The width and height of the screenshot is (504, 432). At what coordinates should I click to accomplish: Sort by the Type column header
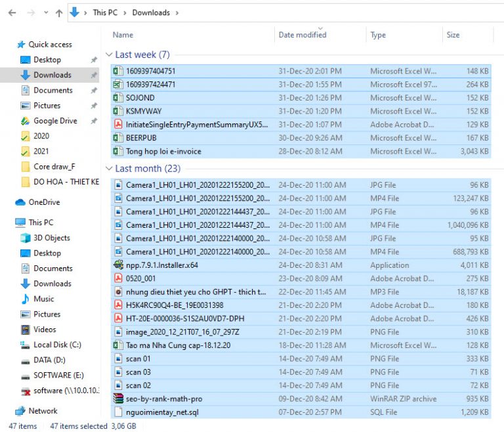point(378,35)
